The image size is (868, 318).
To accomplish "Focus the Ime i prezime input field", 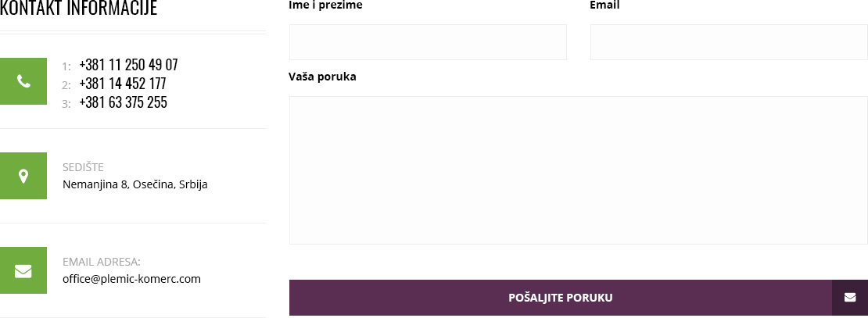I will tap(428, 42).
